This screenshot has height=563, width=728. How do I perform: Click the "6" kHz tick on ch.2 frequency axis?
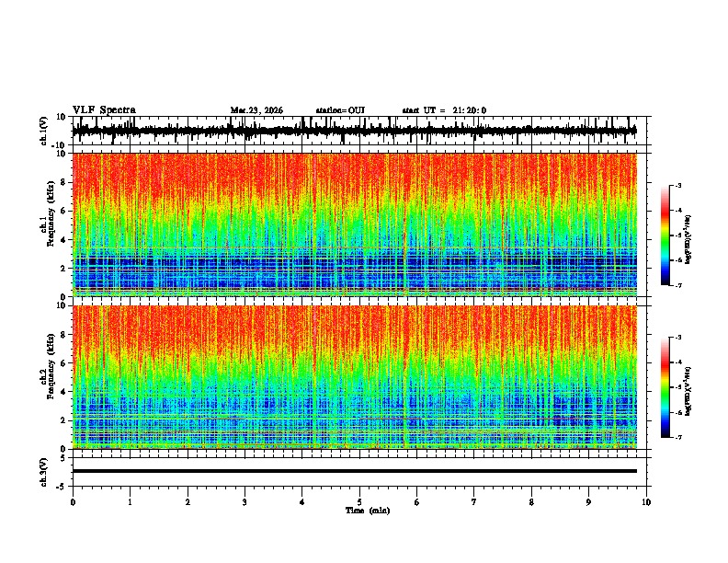click(x=64, y=363)
